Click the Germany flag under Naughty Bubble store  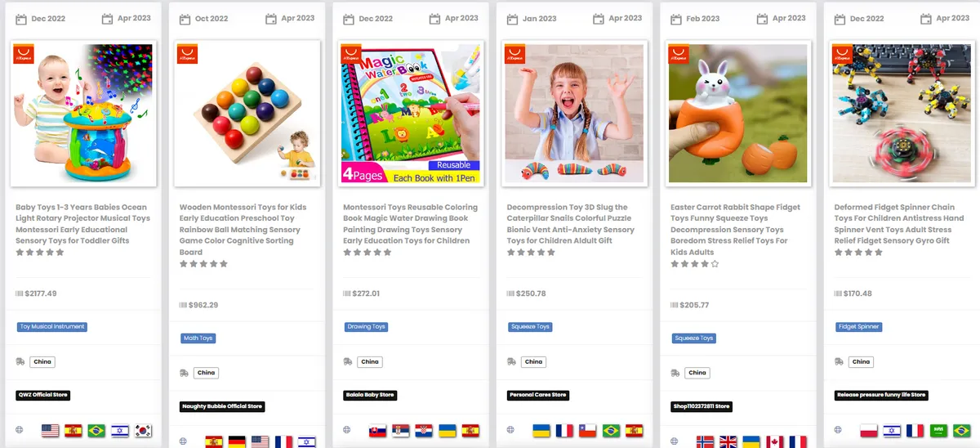237,441
